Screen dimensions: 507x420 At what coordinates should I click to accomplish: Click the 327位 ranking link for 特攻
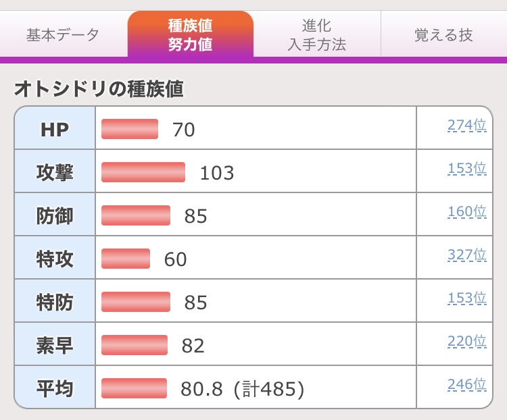(x=466, y=255)
